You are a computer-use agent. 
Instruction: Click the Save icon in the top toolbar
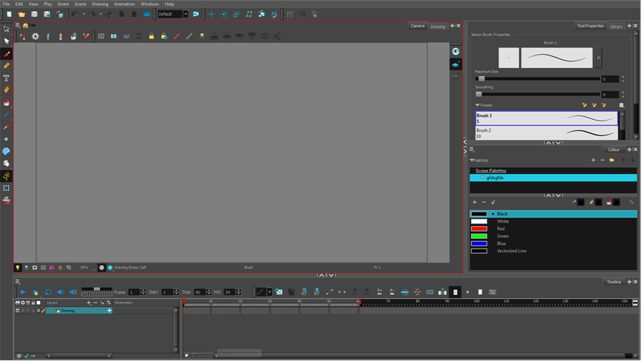click(34, 14)
